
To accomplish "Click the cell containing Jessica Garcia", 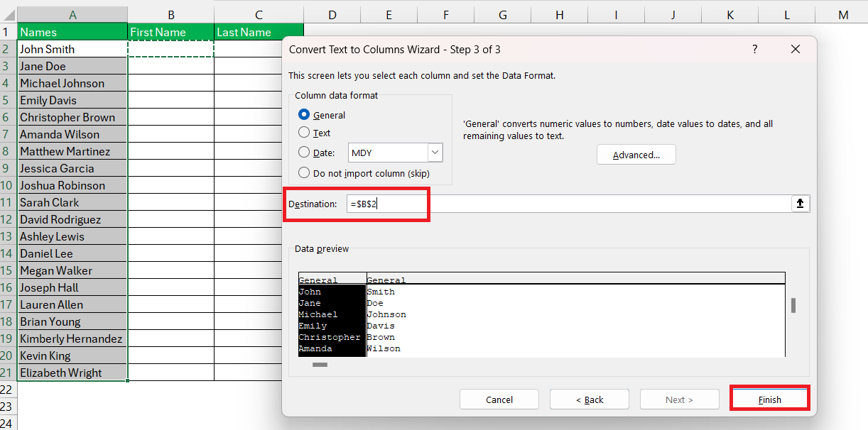I will coord(72,168).
